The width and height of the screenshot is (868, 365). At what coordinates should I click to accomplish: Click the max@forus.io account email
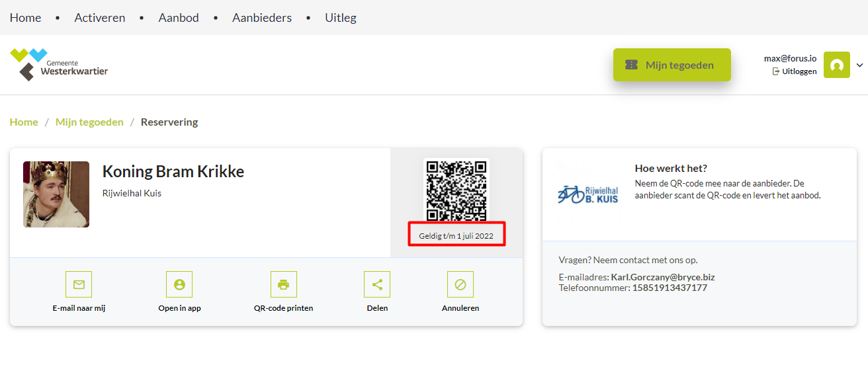[x=791, y=58]
